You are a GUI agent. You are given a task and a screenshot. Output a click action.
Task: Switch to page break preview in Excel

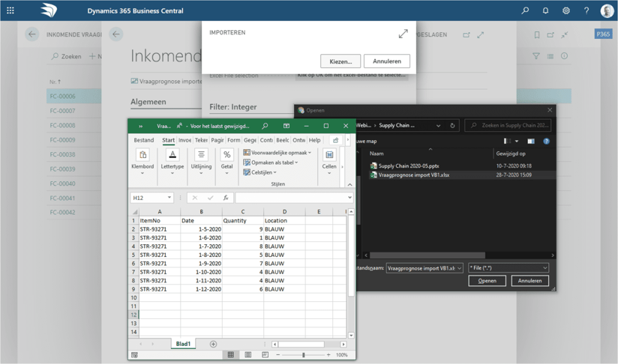[265, 354]
